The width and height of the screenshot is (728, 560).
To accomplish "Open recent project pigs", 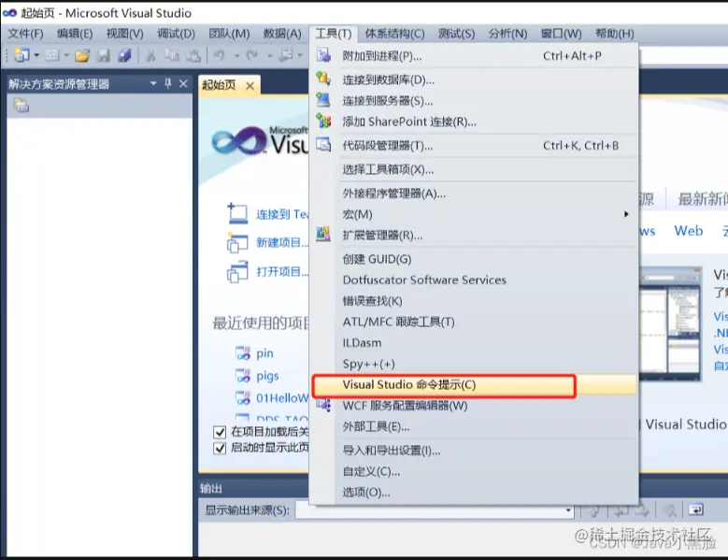I will coord(267,376).
